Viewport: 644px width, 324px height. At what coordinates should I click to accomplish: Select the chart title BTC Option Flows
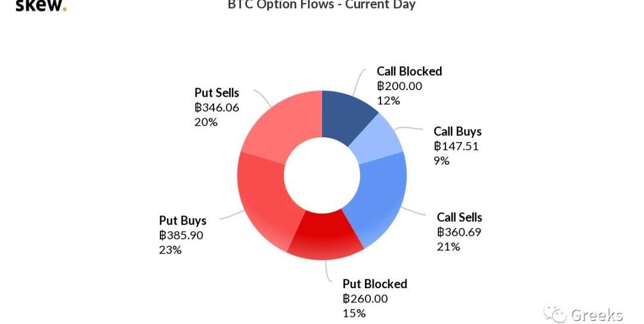(321, 5)
